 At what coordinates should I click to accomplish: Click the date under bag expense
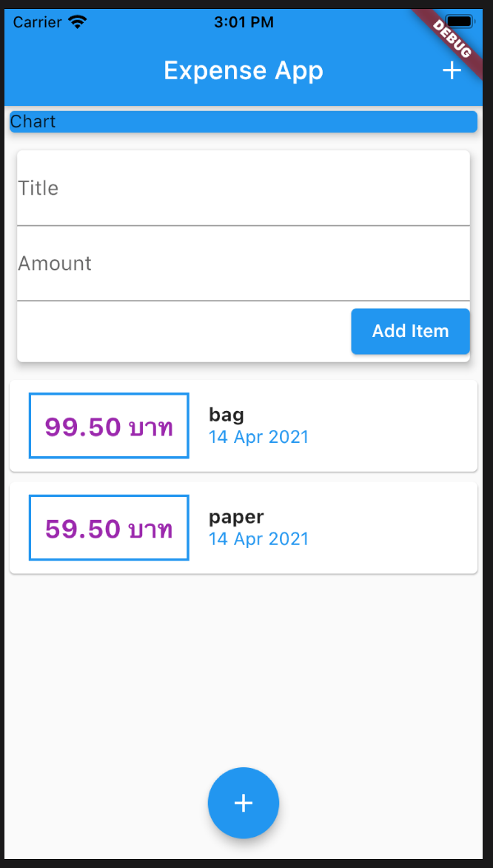258,437
